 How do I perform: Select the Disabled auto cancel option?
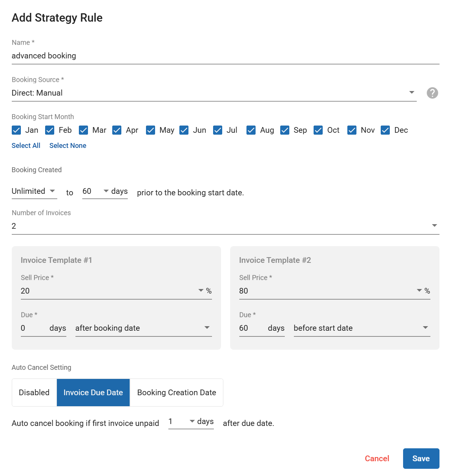pyautogui.click(x=34, y=393)
